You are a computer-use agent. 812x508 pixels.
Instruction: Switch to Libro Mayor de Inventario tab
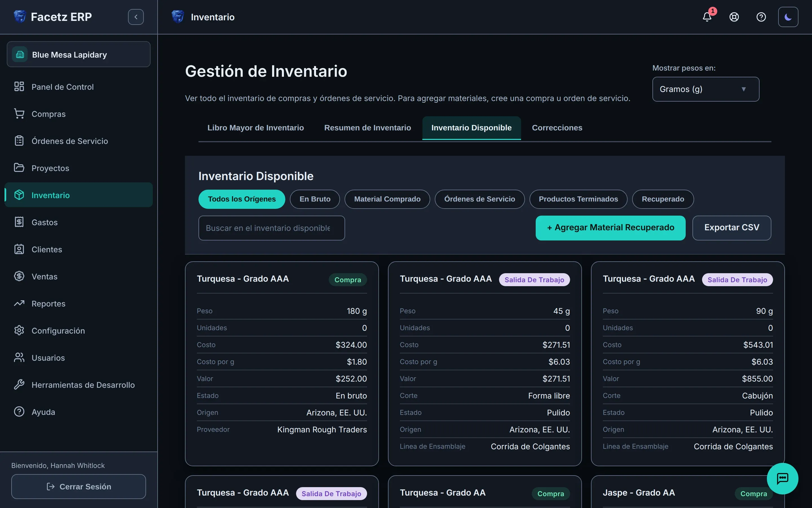tap(255, 128)
